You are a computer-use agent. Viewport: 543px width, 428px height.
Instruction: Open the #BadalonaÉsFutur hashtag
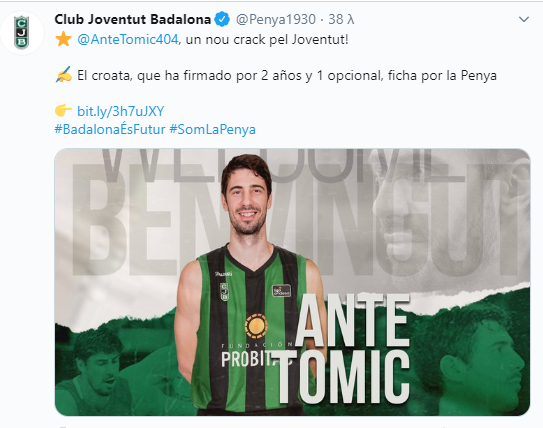point(110,129)
